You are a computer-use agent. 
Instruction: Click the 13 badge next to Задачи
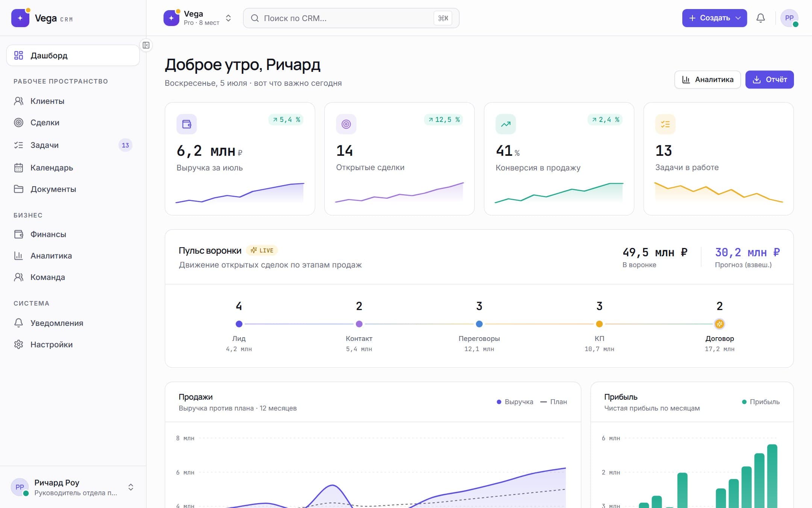(x=125, y=145)
